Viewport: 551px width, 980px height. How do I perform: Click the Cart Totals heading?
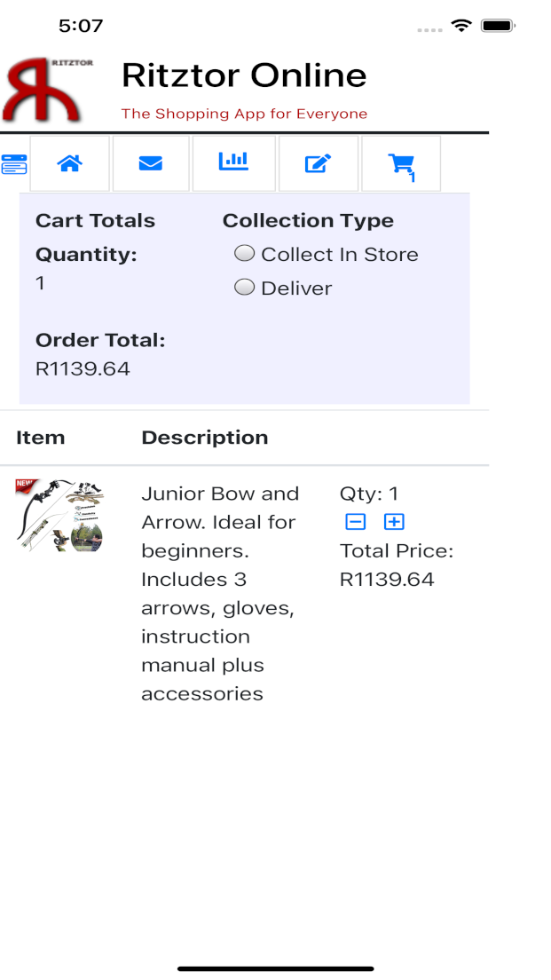[95, 221]
